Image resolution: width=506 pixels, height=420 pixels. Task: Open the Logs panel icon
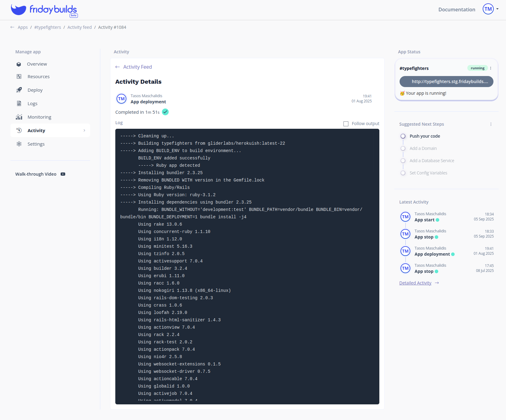coord(19,103)
